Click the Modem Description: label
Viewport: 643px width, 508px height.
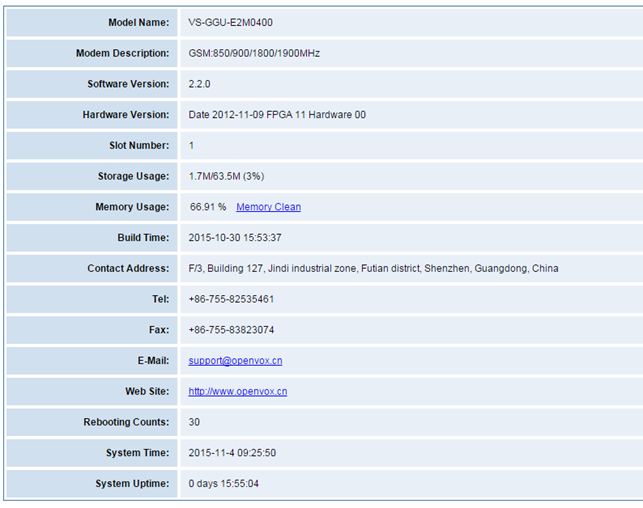(123, 53)
